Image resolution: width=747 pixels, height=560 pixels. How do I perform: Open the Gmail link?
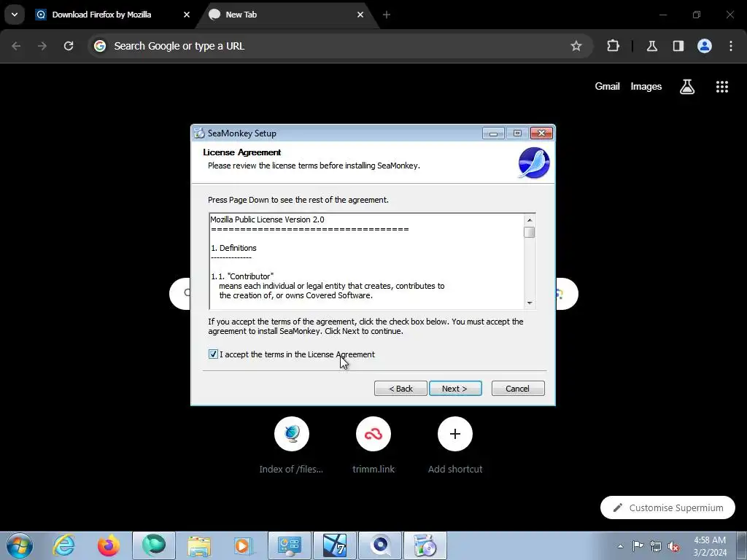(607, 86)
